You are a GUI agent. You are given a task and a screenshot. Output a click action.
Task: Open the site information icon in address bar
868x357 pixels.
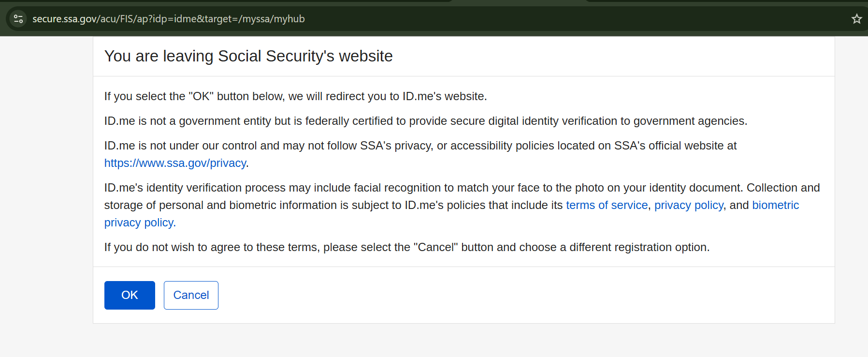(x=18, y=19)
